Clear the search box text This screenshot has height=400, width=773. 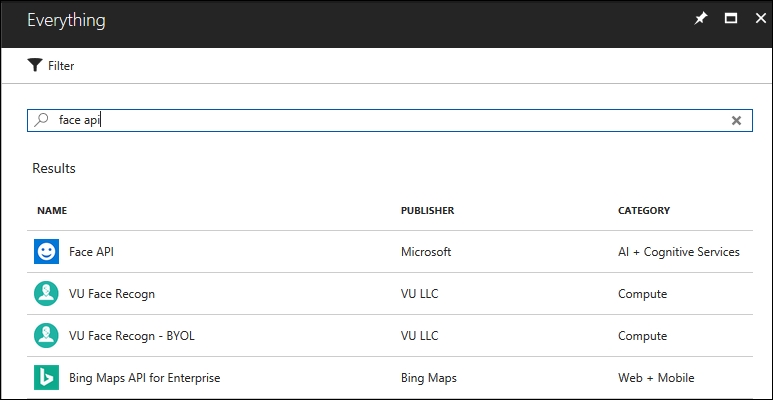[736, 120]
